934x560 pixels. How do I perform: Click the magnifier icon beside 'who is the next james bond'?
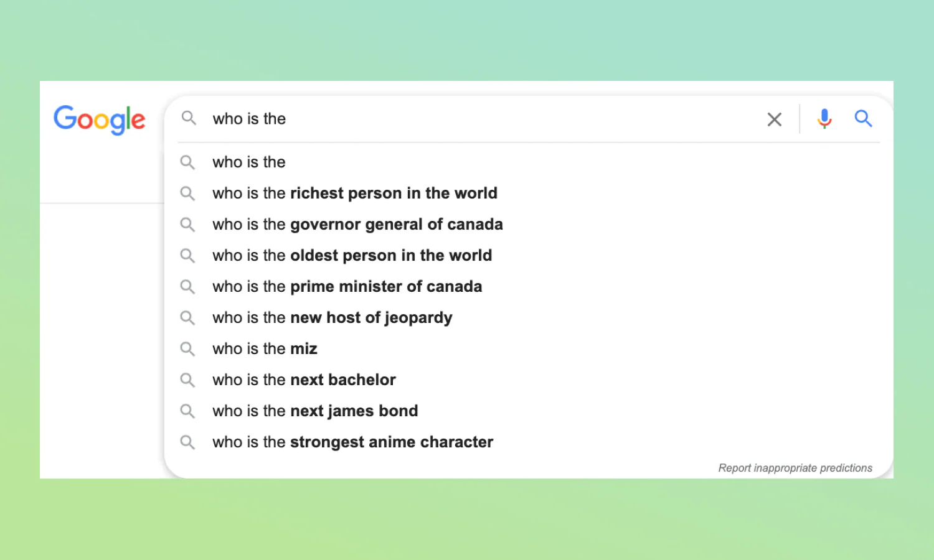coord(187,411)
